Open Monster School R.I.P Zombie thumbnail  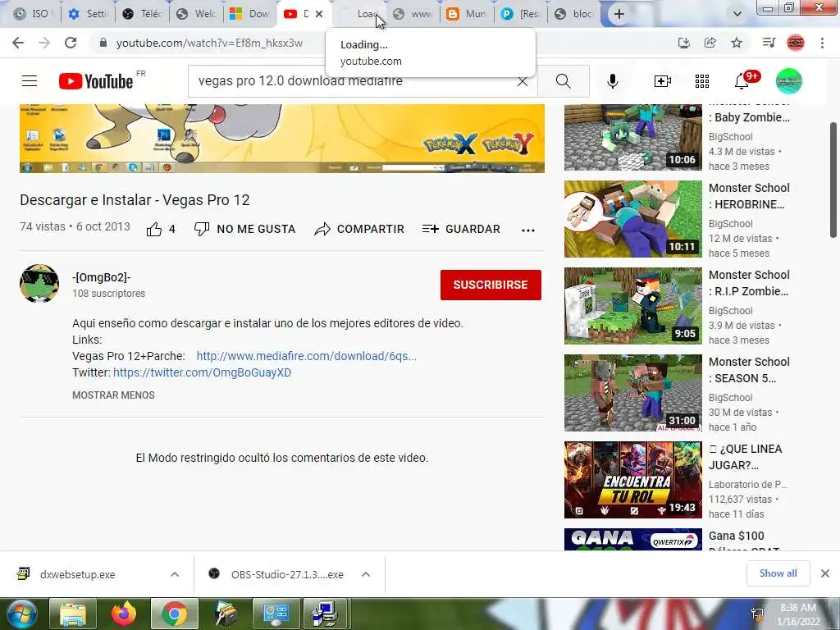tap(632, 306)
